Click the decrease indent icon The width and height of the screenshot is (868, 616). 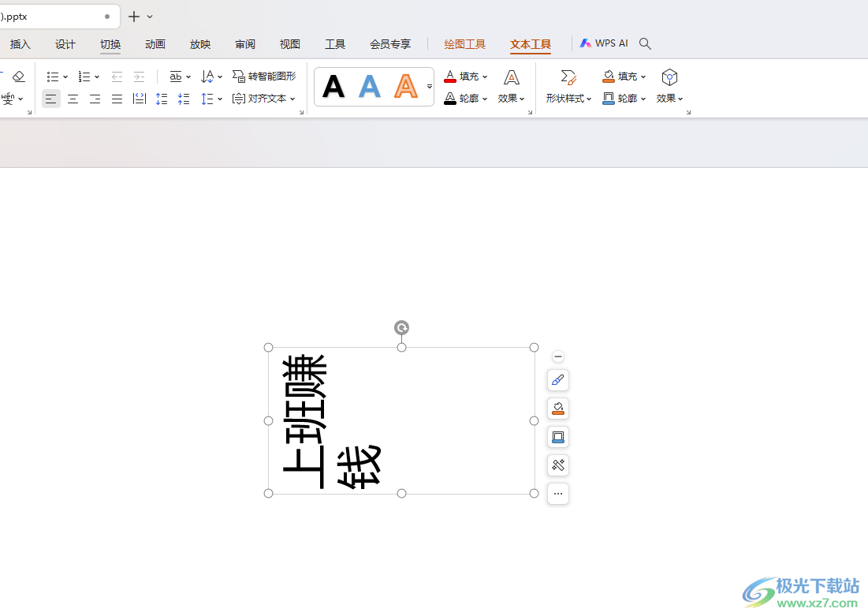[117, 77]
